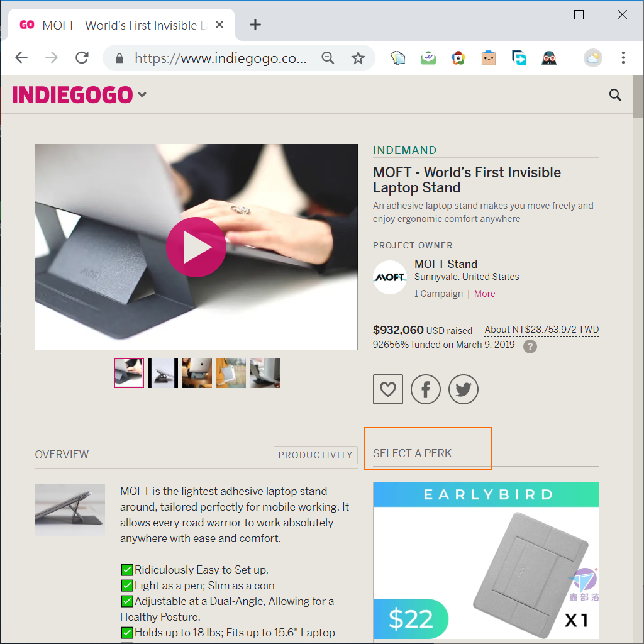
Task: Click the address bar URL field
Action: point(219,58)
